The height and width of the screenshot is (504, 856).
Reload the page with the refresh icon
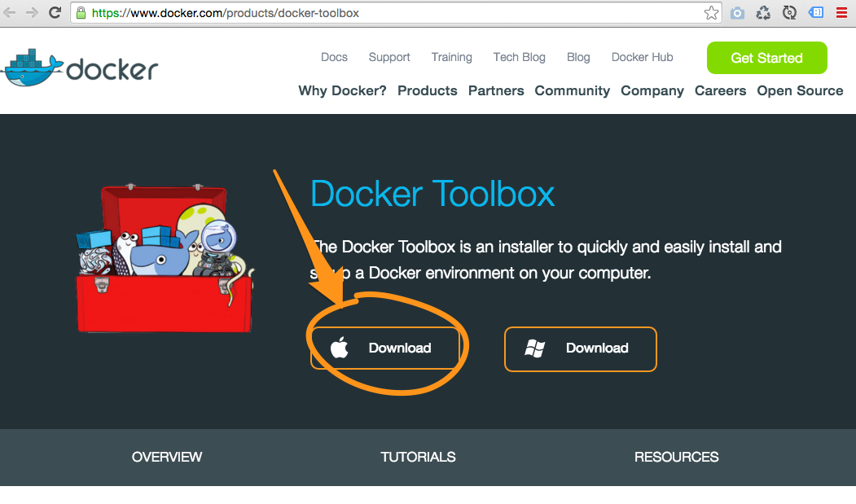(x=55, y=12)
